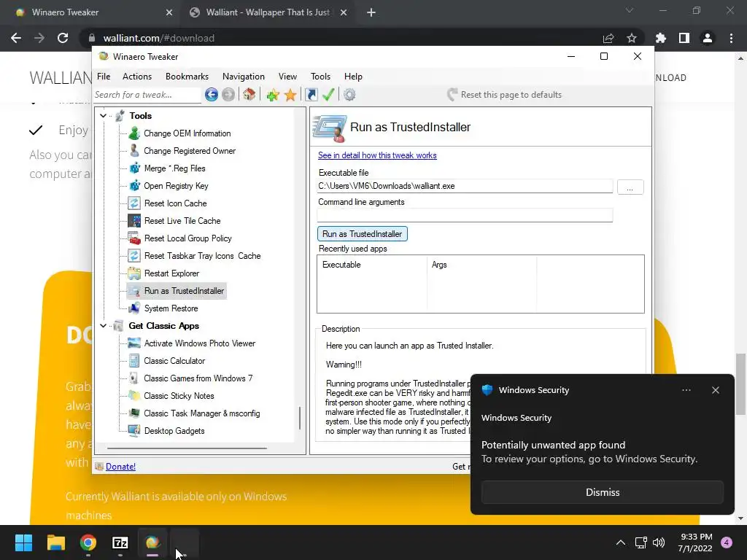Click the home icon in Winaero toolbar

pyautogui.click(x=249, y=95)
